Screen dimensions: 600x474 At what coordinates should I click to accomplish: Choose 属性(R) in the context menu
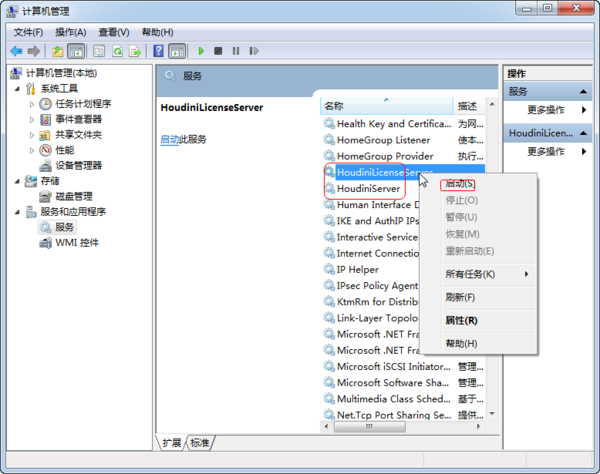pyautogui.click(x=461, y=321)
